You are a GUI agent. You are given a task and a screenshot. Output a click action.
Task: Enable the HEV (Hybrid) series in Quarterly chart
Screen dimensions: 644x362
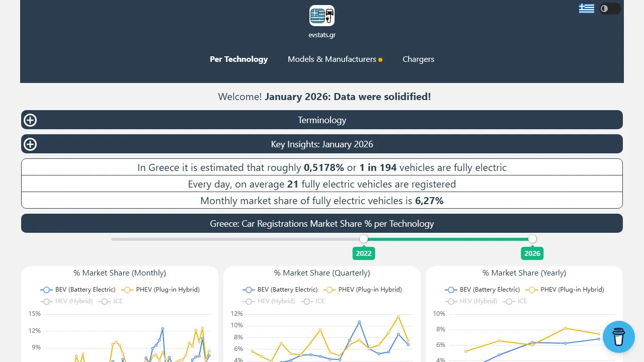[x=269, y=301]
